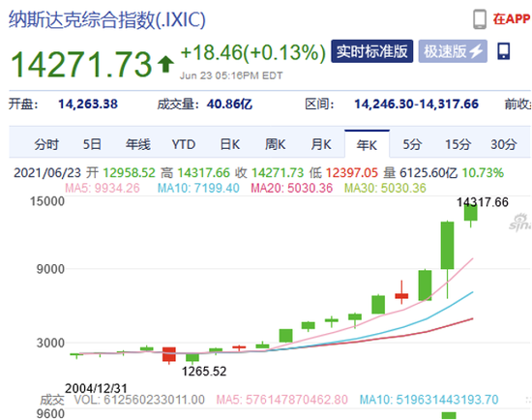Select the 30分 chart tab
This screenshot has height=420, width=532.
coord(504,144)
